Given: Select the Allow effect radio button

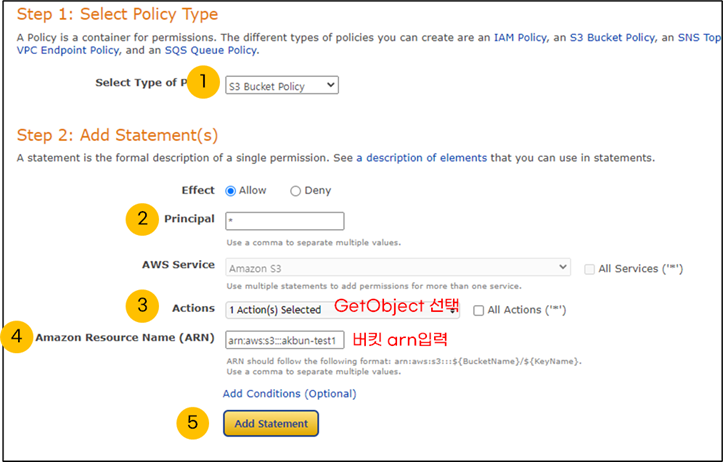Looking at the screenshot, I should 231,191.
